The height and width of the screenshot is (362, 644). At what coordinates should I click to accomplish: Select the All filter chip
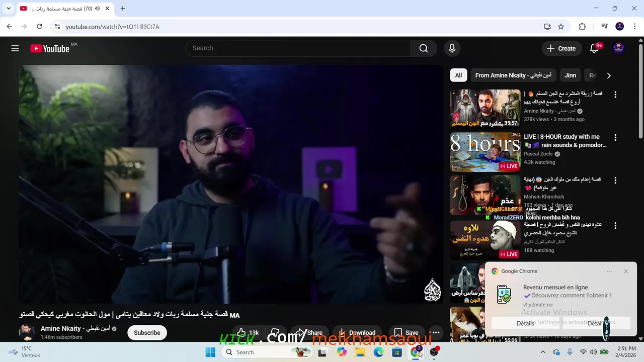[x=458, y=75]
